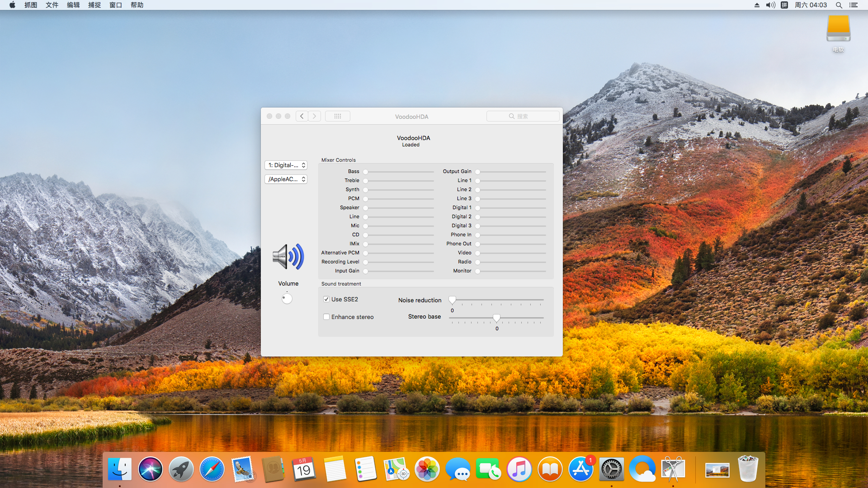Open Reminders list icon in Dock
This screenshot has height=488, width=868.
[366, 469]
